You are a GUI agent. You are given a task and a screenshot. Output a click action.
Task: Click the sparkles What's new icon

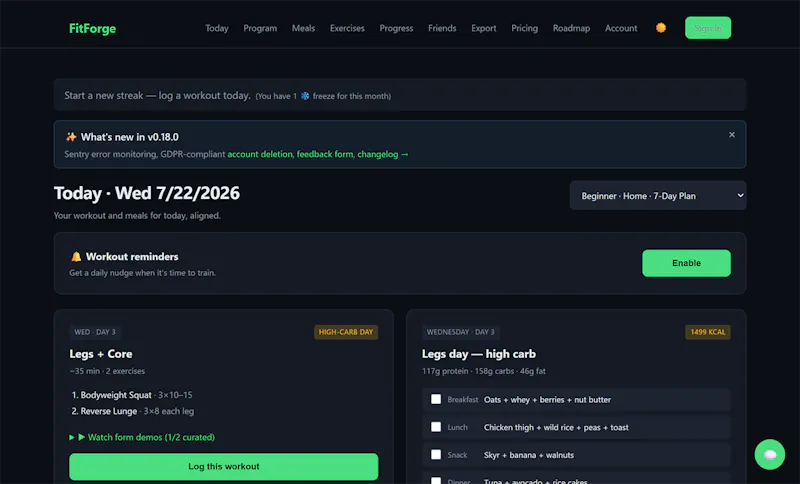click(x=71, y=137)
